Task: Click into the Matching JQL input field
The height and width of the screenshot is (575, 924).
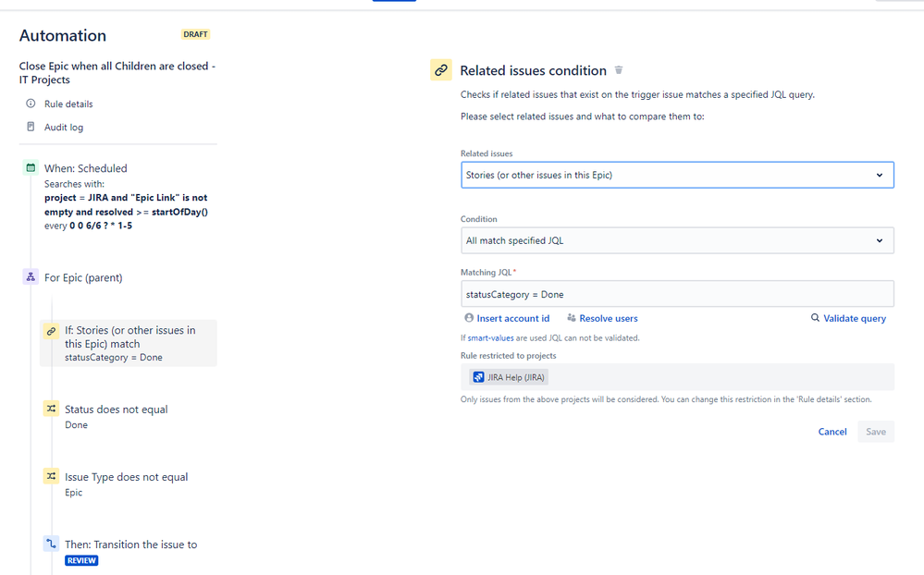Action: [x=677, y=294]
